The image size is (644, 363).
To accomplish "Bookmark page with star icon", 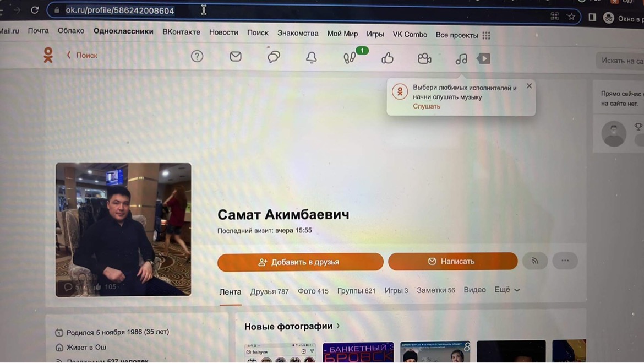I will click(x=571, y=17).
